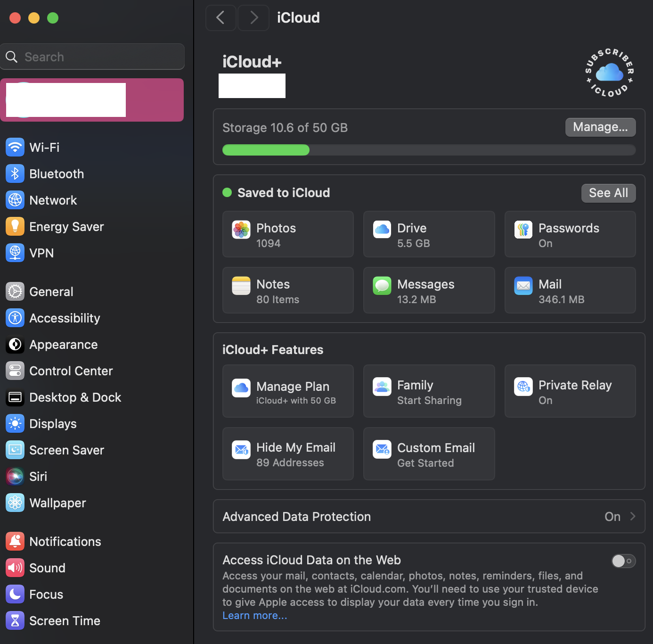Click the Search field in sidebar
653x644 pixels.
(92, 57)
